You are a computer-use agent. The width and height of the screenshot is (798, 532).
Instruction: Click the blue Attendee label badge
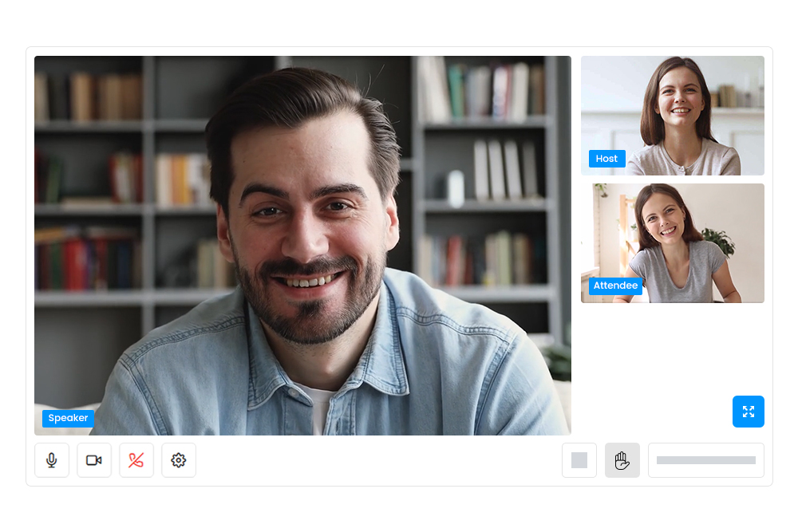tap(615, 286)
